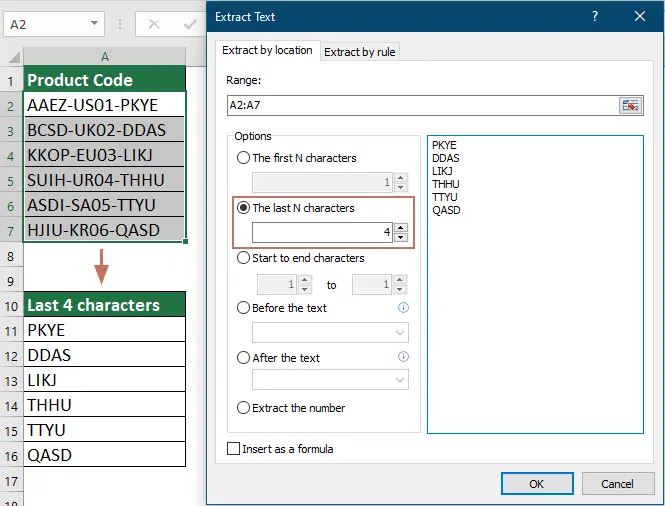Click cell ASDI-SA05-TTYU
Image resolution: width=665 pixels, height=506 pixels.
pyautogui.click(x=105, y=205)
